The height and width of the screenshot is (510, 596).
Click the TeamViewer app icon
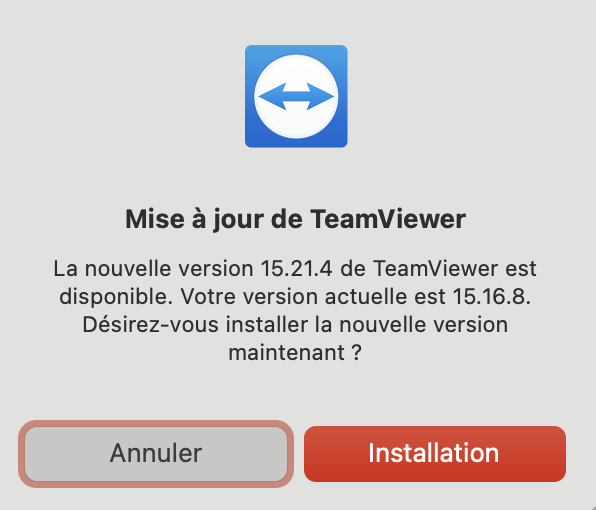coord(296,96)
